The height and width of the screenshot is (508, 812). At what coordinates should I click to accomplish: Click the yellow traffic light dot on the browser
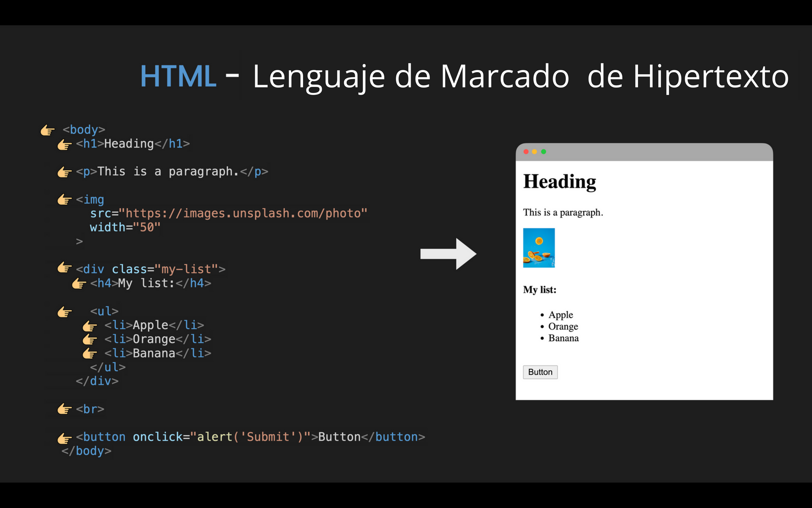pos(534,151)
